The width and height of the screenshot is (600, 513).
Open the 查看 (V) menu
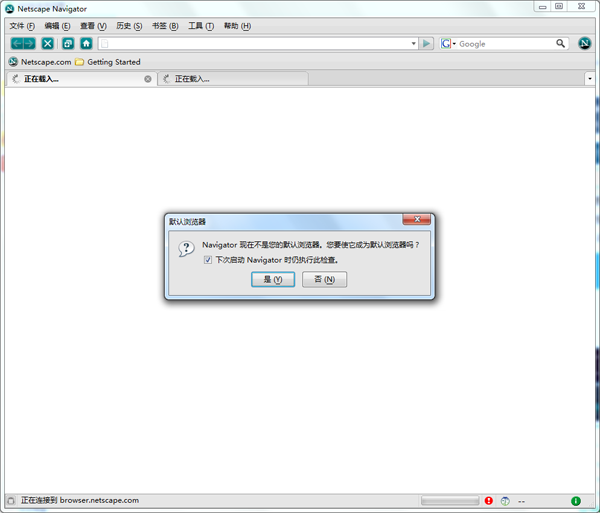pyautogui.click(x=93, y=26)
